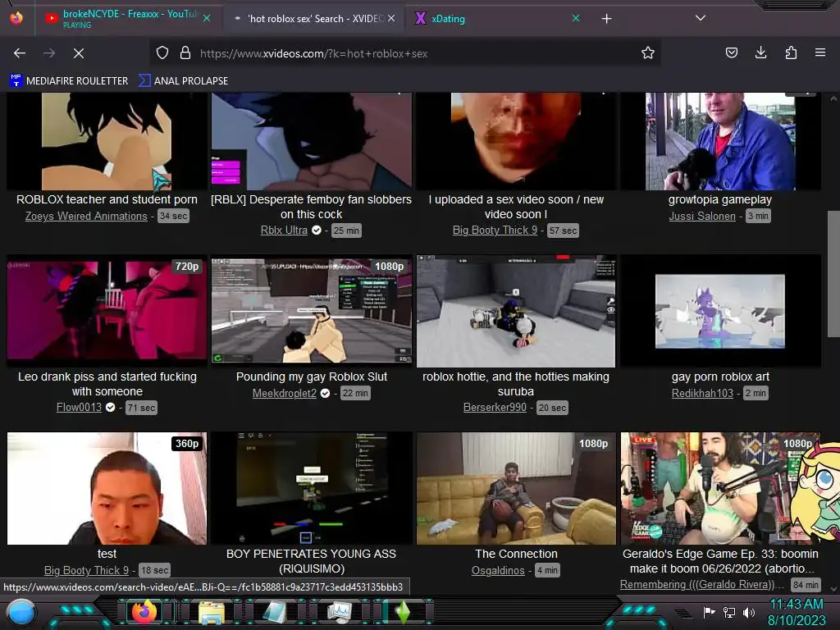
Task: Open Action Center flag tray icon
Action: tap(710, 612)
